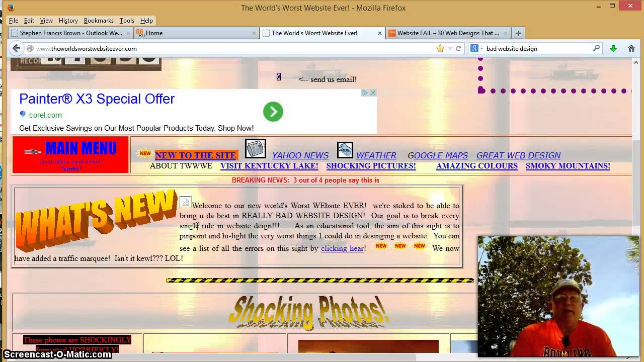Screen dimensions: 644x362
Task: Run search with the magnifier icon
Action: click(x=597, y=48)
